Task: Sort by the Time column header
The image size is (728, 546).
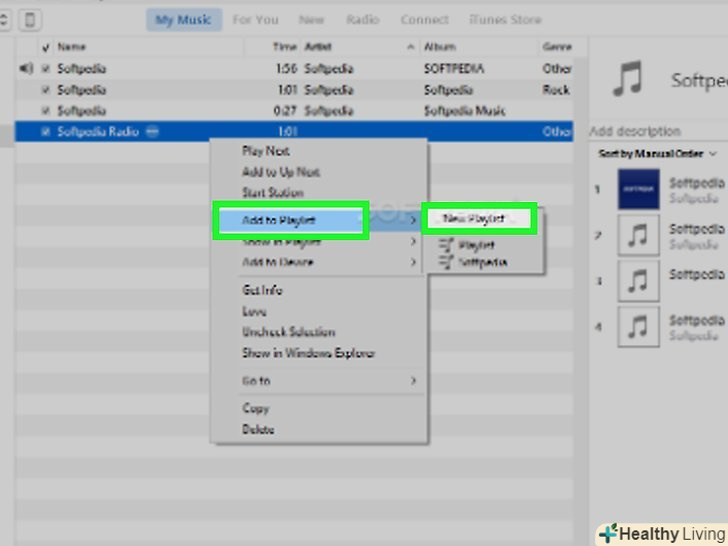Action: tap(284, 47)
